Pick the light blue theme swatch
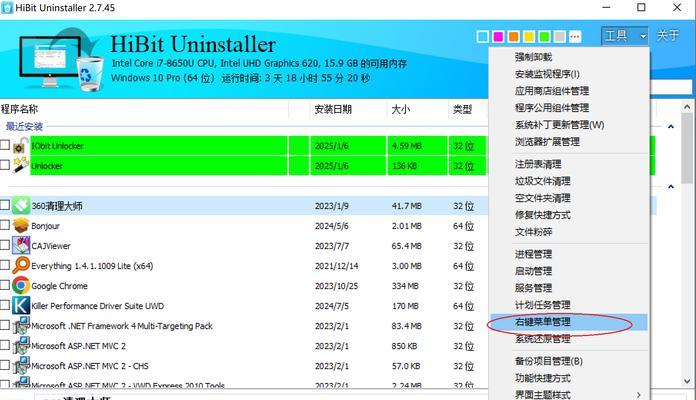Screen dimensions: 696x400 (x=482, y=36)
